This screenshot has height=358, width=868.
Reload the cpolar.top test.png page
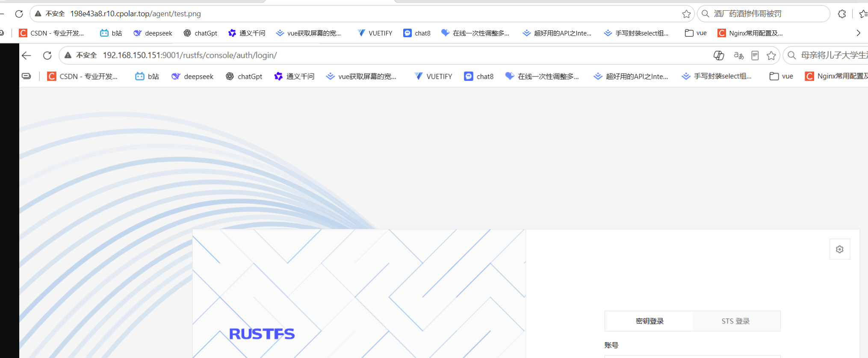pyautogui.click(x=19, y=14)
